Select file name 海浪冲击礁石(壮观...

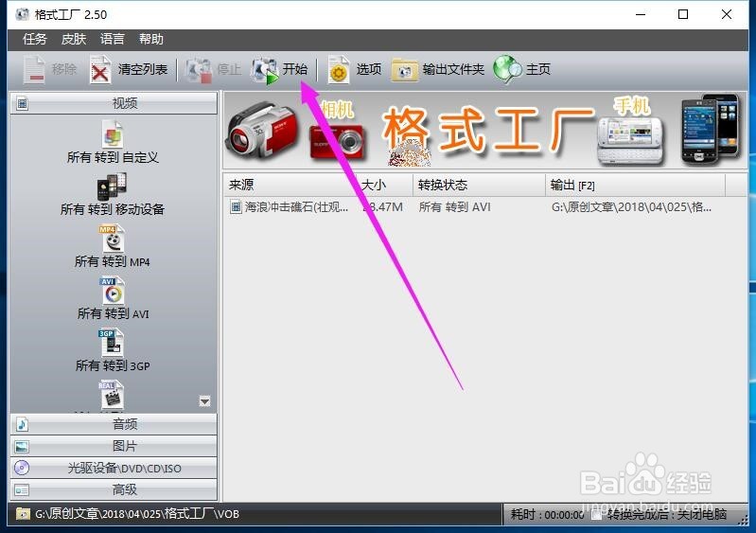point(296,207)
